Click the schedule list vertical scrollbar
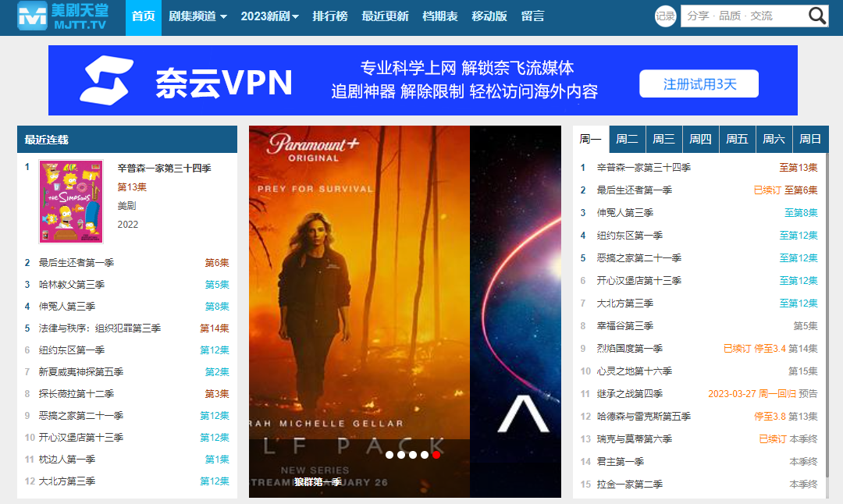The image size is (843, 504). (827, 314)
